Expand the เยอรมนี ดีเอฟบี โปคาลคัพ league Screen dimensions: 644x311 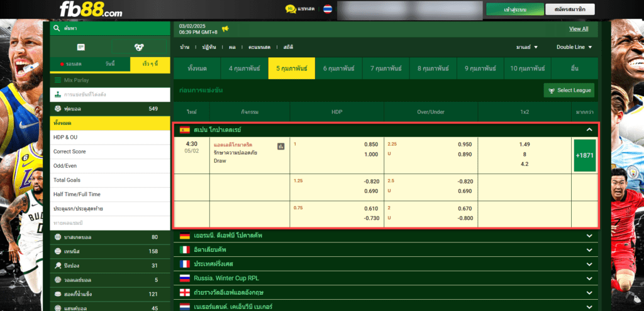click(x=589, y=236)
